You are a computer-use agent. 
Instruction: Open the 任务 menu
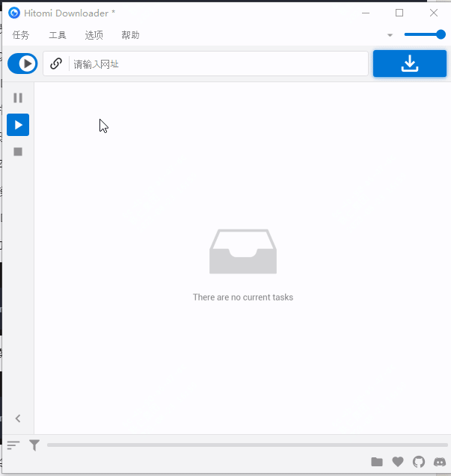21,35
